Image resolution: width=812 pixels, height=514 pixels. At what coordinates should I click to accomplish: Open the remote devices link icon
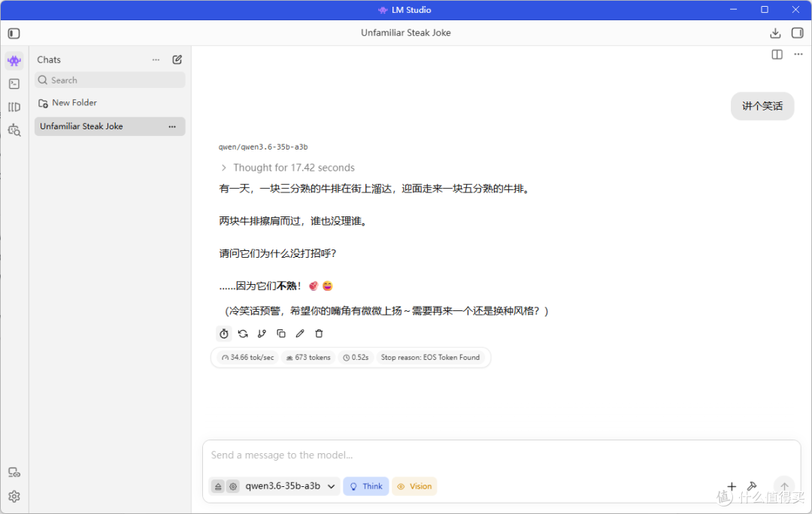click(14, 473)
